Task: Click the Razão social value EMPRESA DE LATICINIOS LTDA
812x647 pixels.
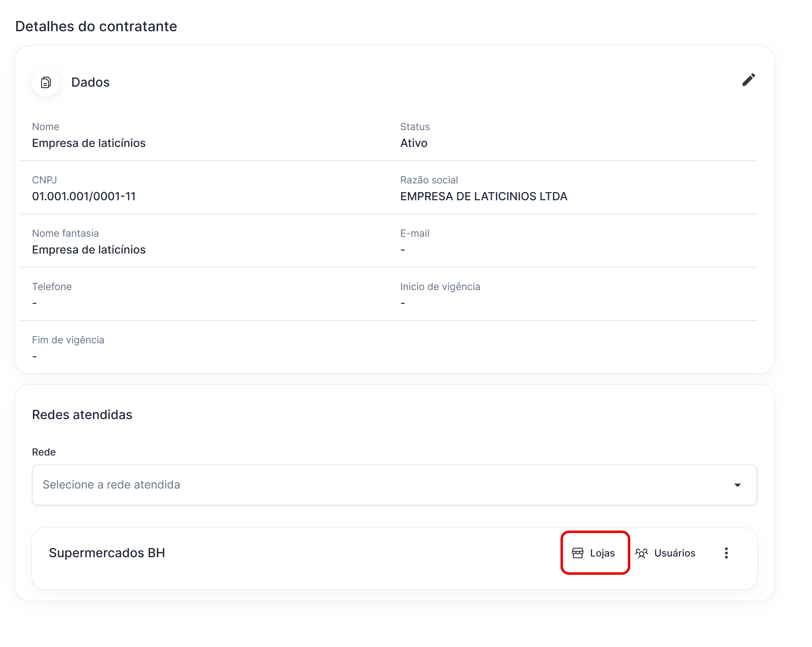Action: point(484,196)
